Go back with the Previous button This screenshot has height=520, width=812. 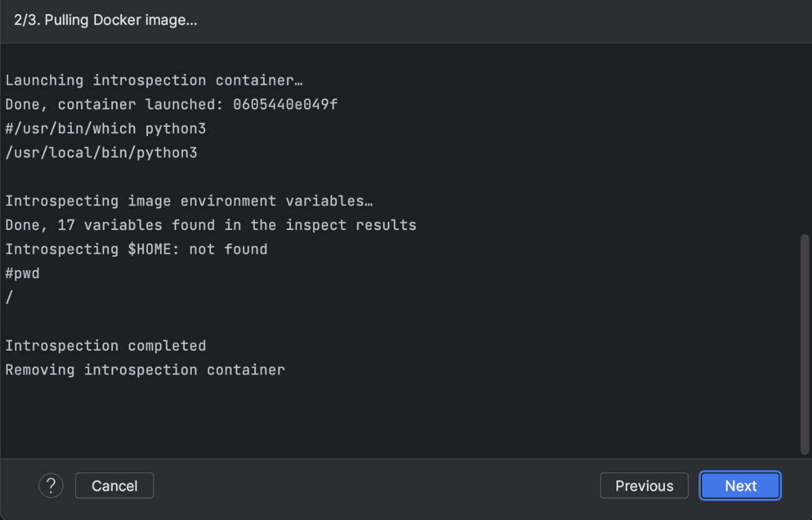pyautogui.click(x=644, y=486)
